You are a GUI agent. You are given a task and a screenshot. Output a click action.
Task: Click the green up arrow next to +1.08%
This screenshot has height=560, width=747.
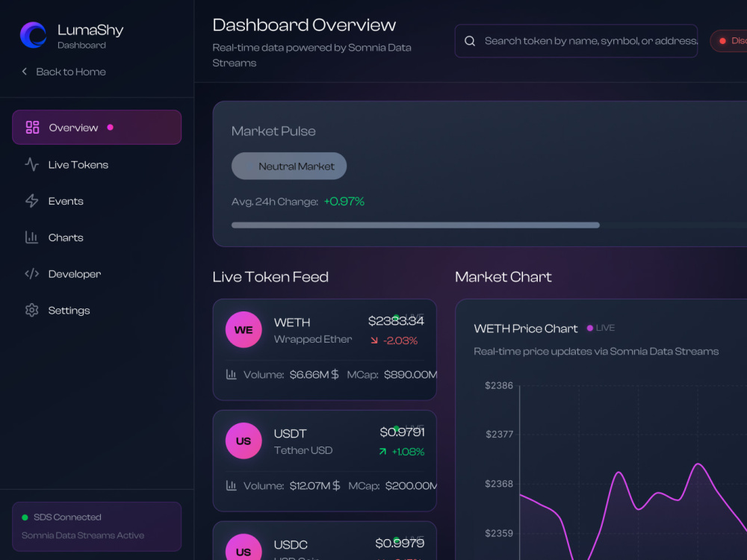click(x=382, y=452)
